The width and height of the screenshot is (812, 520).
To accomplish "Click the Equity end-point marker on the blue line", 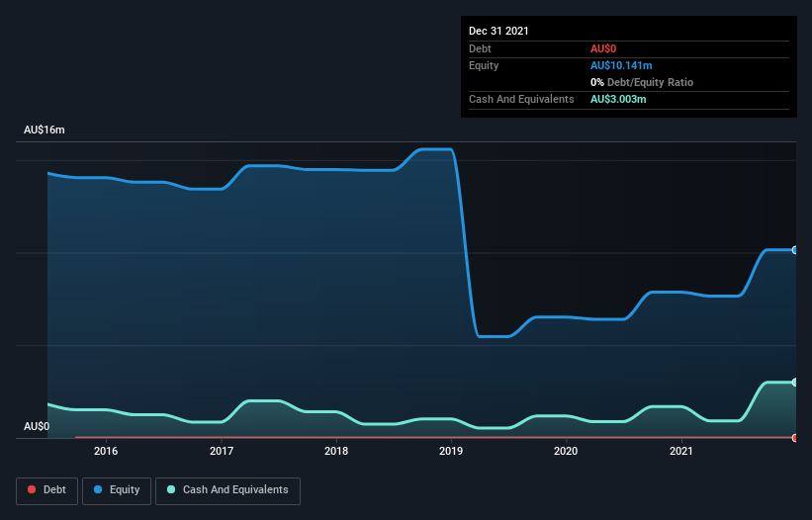I will click(x=795, y=250).
